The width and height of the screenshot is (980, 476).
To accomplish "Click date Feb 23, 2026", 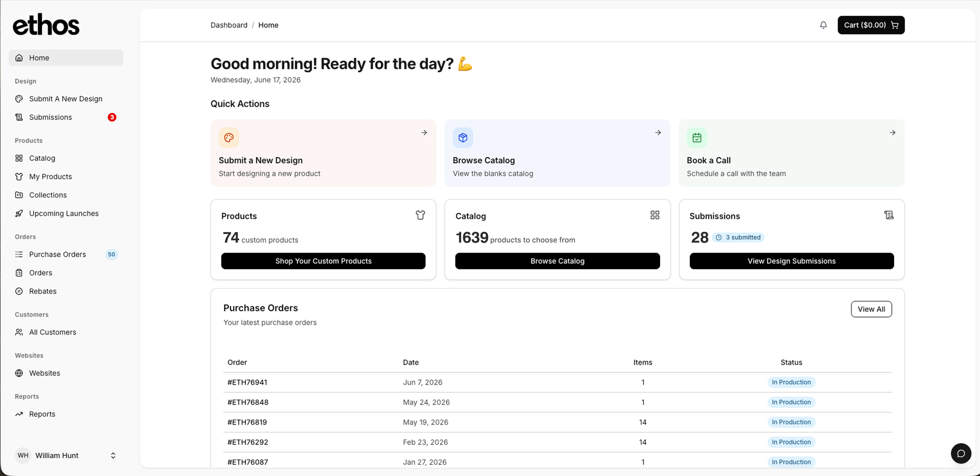I will (x=425, y=442).
